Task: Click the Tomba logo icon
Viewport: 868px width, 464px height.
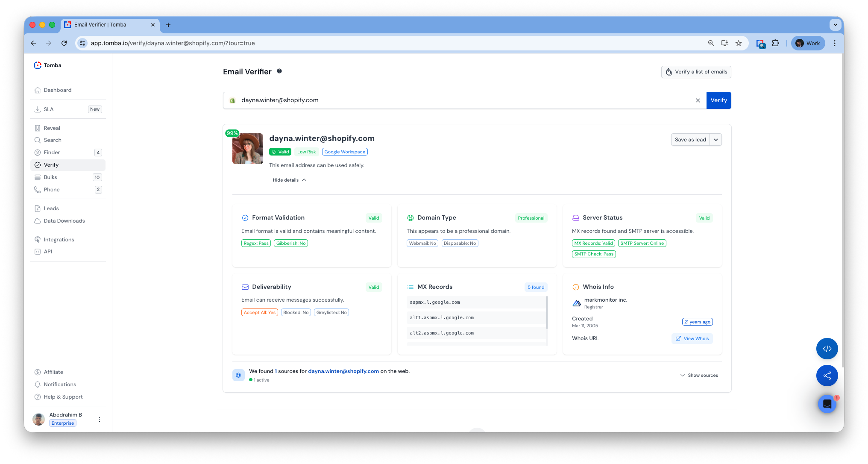Action: pyautogui.click(x=38, y=65)
